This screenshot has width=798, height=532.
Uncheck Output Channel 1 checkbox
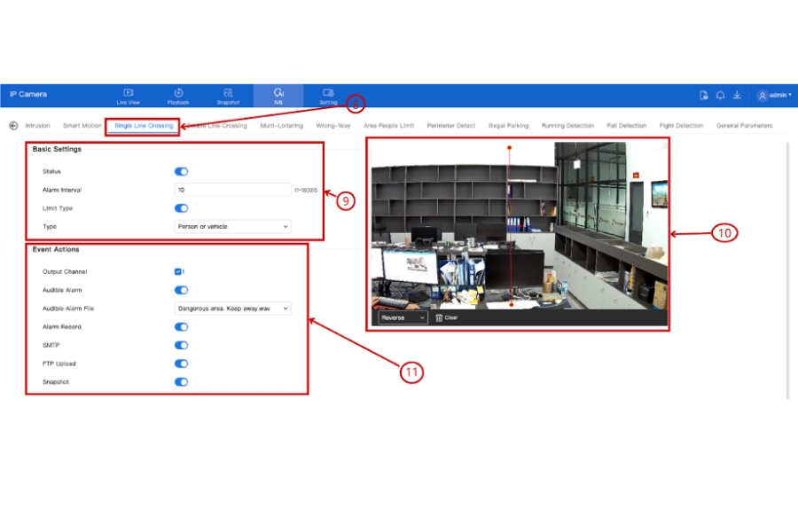click(x=177, y=272)
